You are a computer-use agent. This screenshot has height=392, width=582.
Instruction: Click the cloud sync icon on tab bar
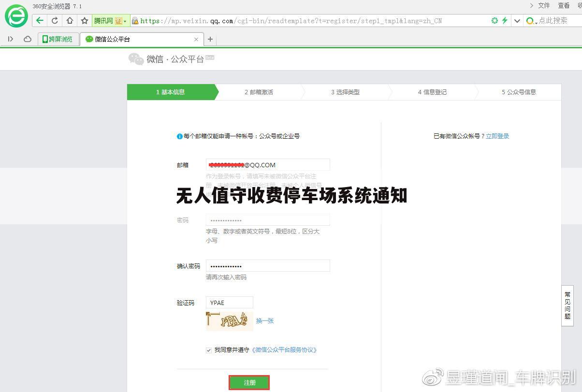28,39
